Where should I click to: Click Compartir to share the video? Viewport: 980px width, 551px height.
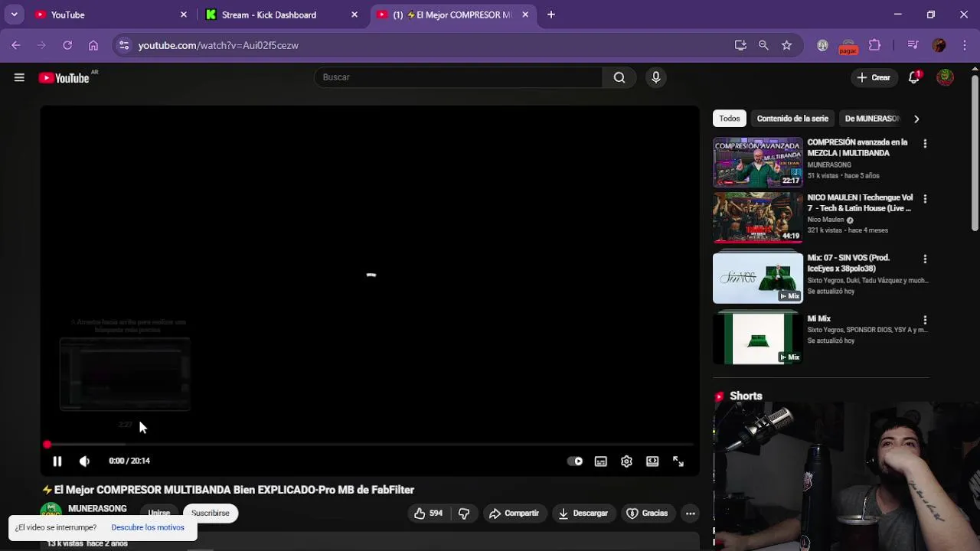pos(514,514)
